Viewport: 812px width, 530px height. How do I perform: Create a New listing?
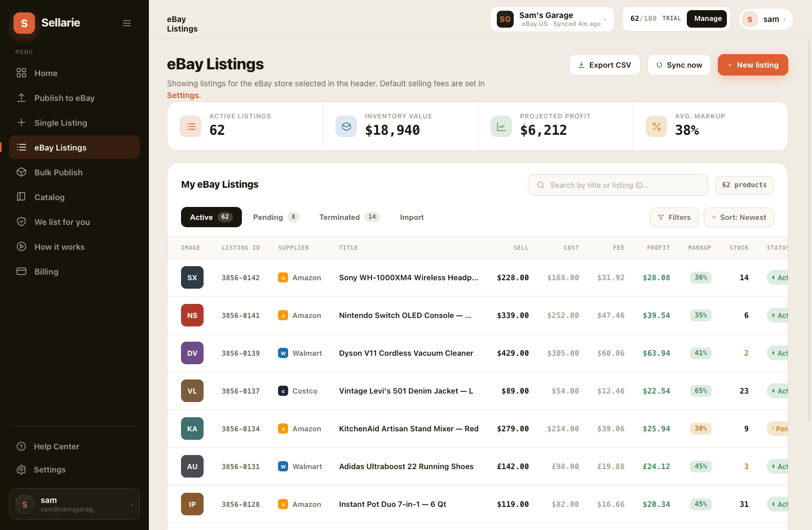tap(753, 65)
